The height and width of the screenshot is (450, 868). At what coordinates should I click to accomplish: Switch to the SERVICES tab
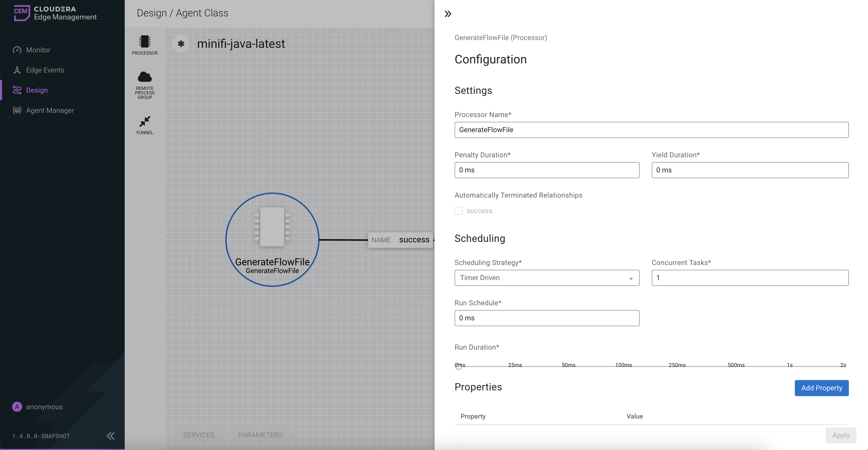[x=199, y=435]
